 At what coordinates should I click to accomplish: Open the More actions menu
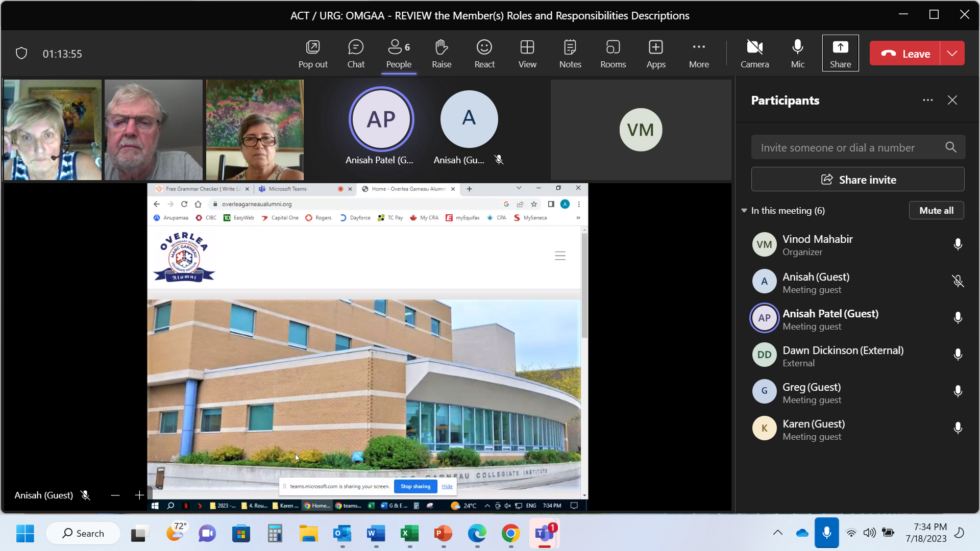point(699,54)
